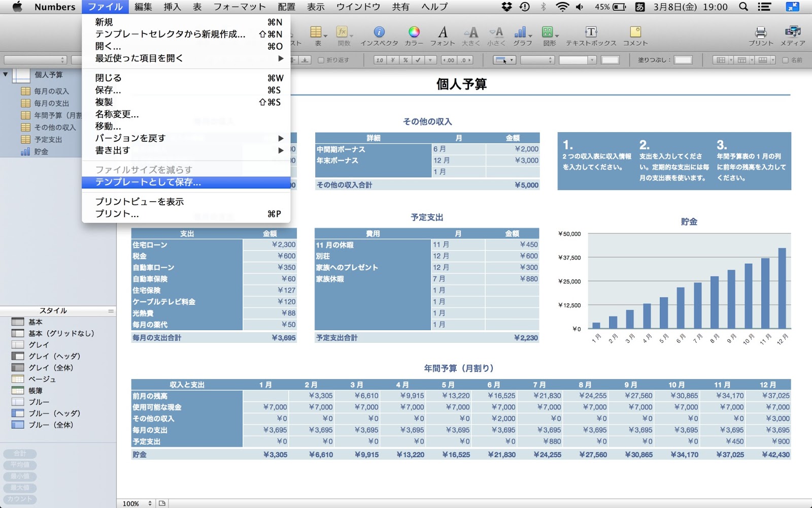Change zoom level 100% popup
The image size is (812, 508).
point(137,503)
